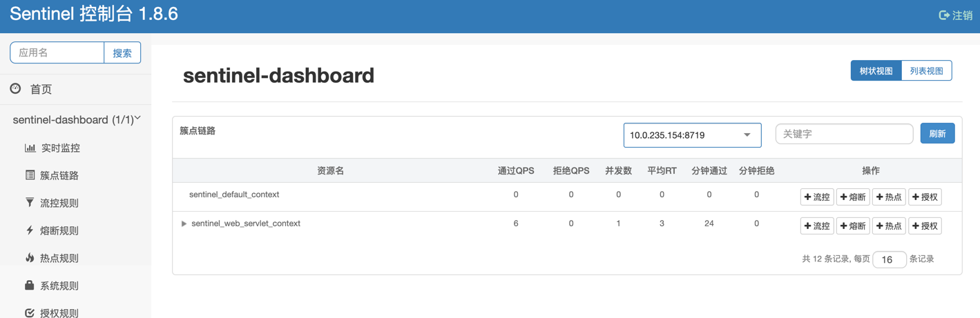
Task: Open the machine dropdown 10.0.235.154:8719
Action: [692, 135]
